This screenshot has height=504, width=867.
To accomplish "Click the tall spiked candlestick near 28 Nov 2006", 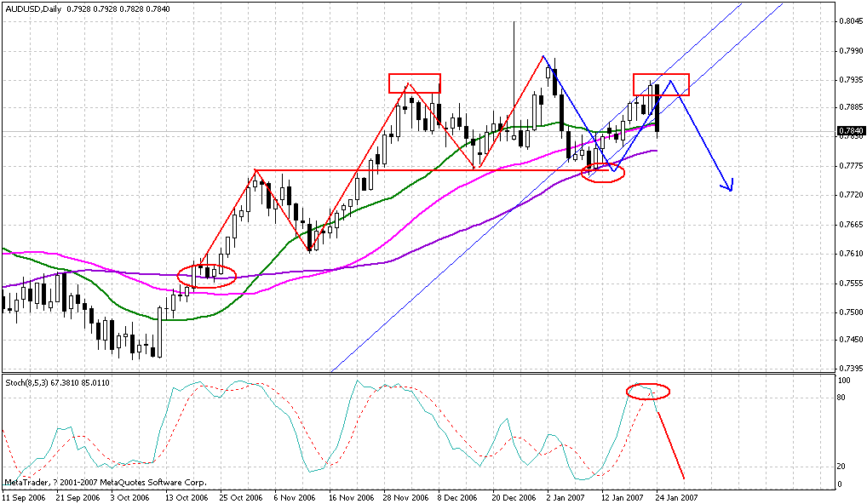I will tap(514, 77).
